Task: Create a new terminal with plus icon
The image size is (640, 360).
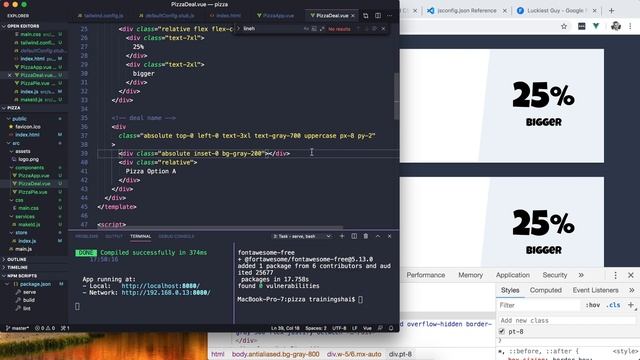Action: [x=342, y=236]
